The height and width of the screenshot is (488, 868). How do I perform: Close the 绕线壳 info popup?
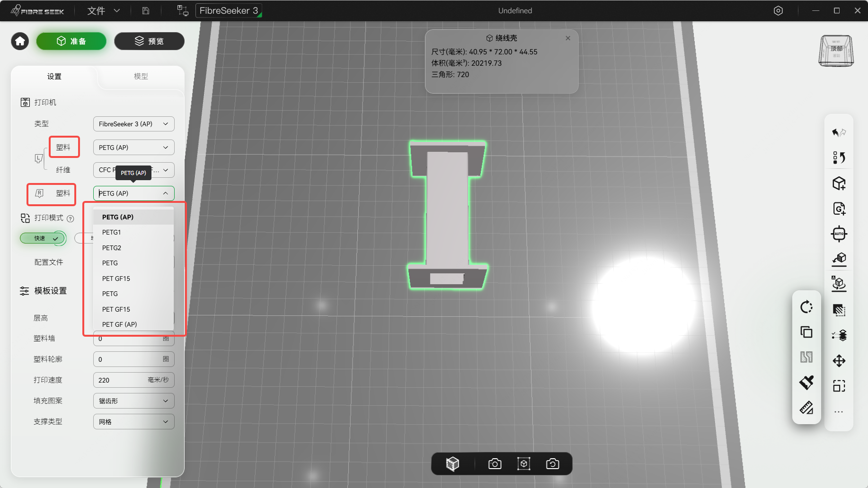point(568,38)
